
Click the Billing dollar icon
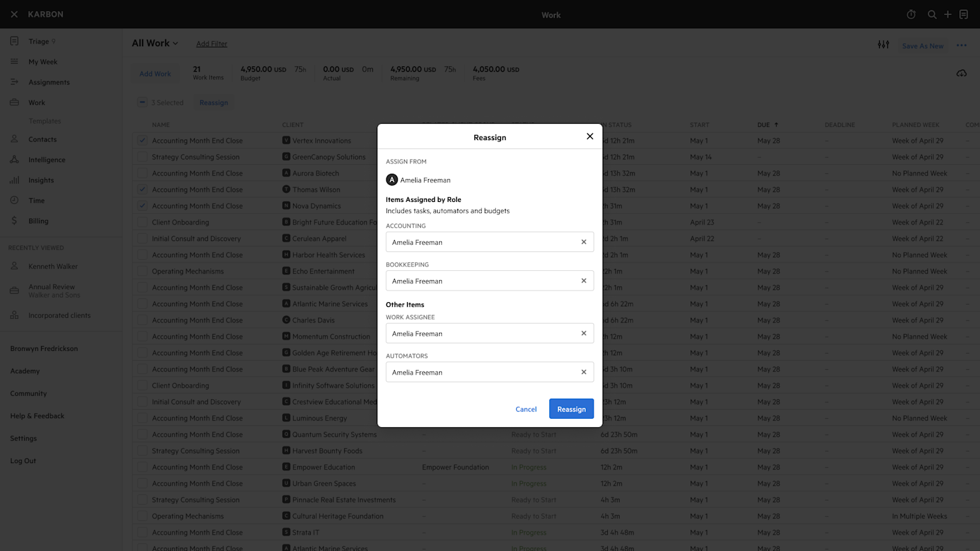[14, 221]
